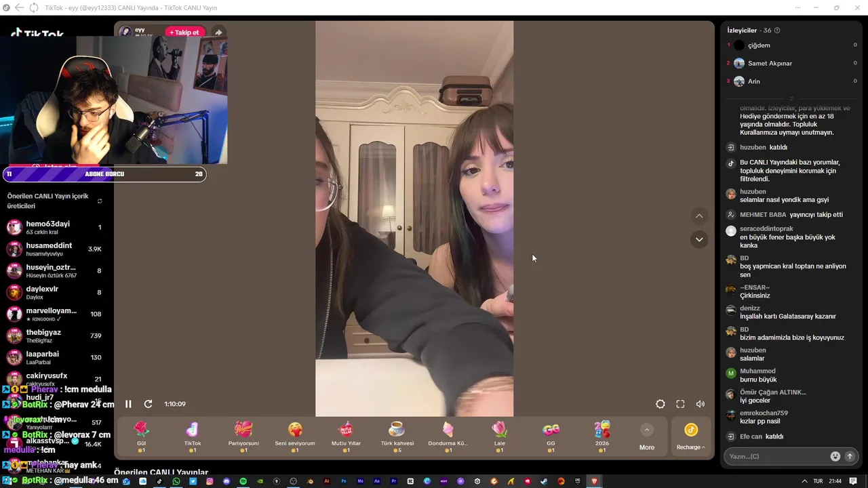Click the + Takip et follow button

point(184,33)
